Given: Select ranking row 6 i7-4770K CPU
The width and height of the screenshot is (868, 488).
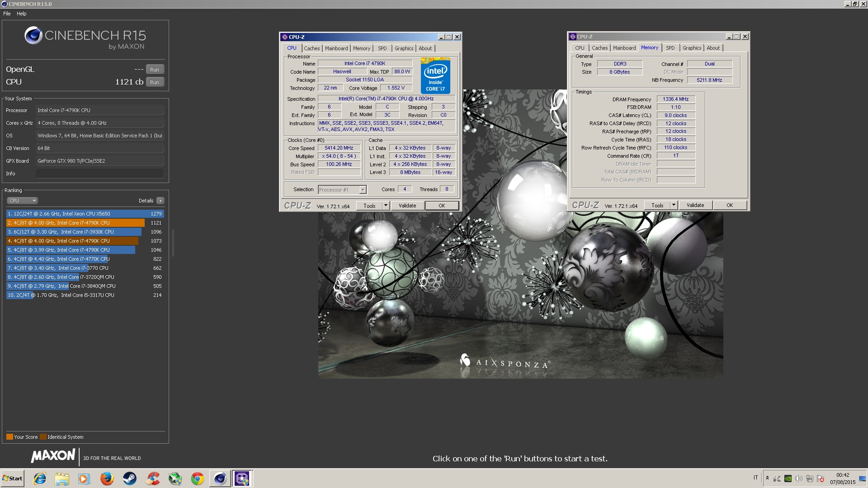Looking at the screenshot, I should click(85, 259).
